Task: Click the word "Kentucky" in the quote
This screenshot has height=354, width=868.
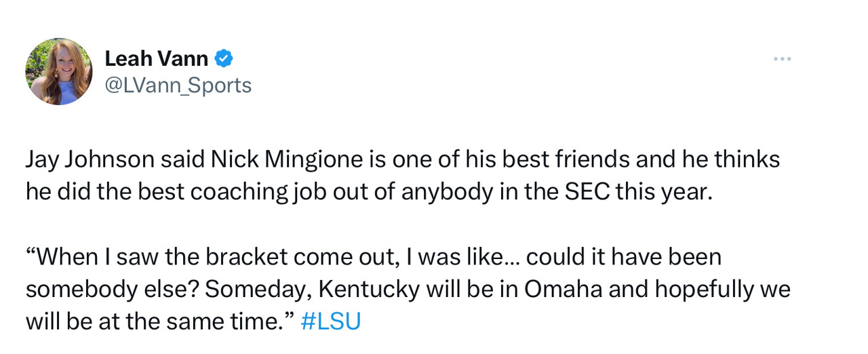Action: (368, 290)
